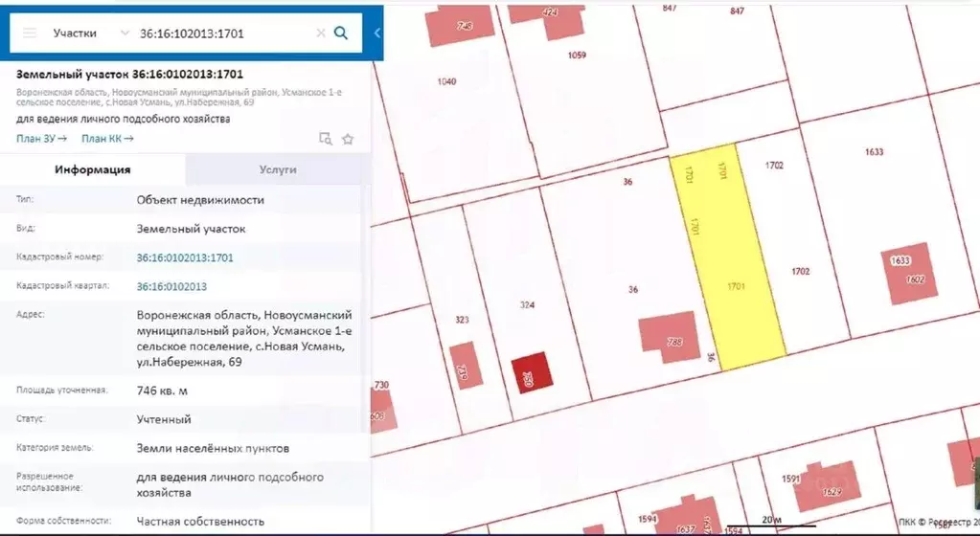Viewport: 980px width, 536px height.
Task: Click the magnifier search icon
Action: click(341, 33)
